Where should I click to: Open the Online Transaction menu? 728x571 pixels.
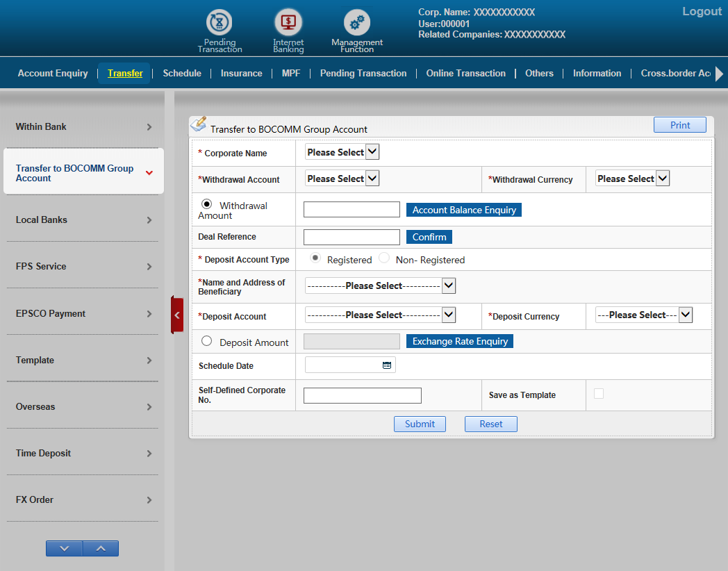pyautogui.click(x=465, y=74)
